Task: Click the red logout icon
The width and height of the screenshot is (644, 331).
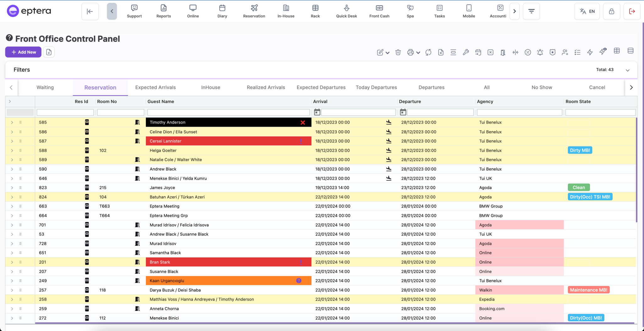Action: tap(632, 11)
